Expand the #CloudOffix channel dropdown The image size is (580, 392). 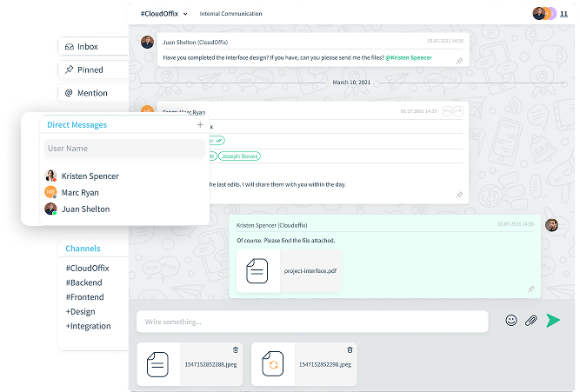tap(185, 14)
